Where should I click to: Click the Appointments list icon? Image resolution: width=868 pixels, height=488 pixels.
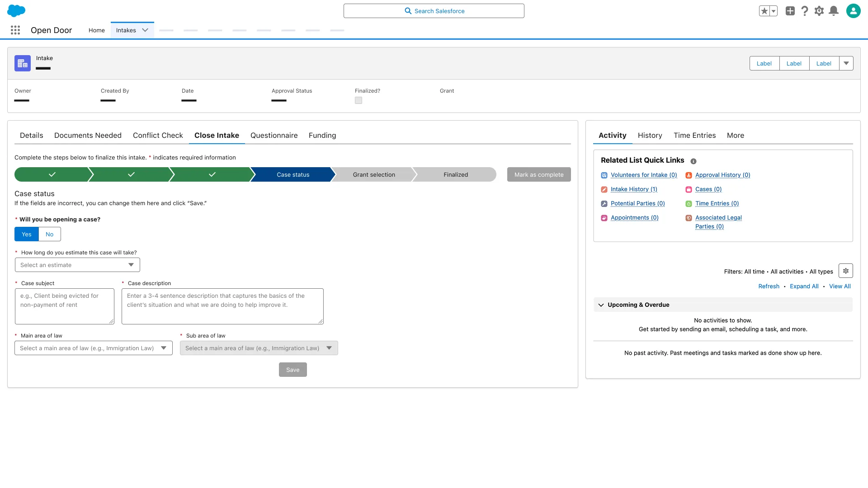604,218
